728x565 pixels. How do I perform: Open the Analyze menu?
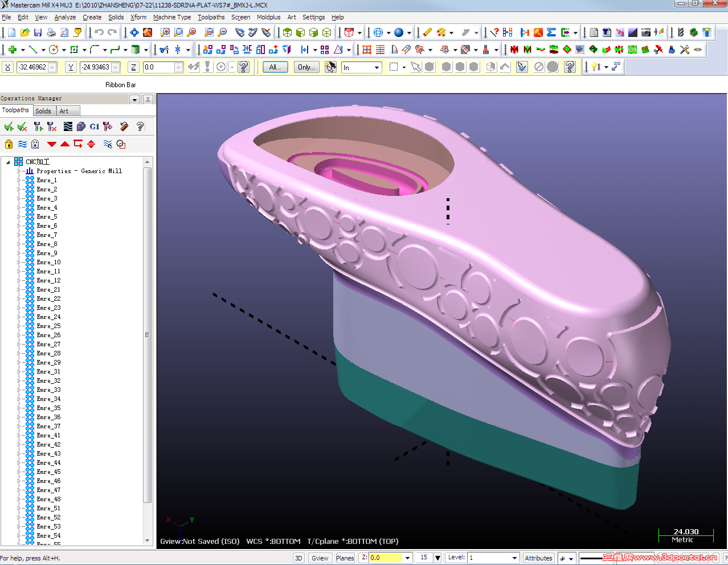point(65,17)
